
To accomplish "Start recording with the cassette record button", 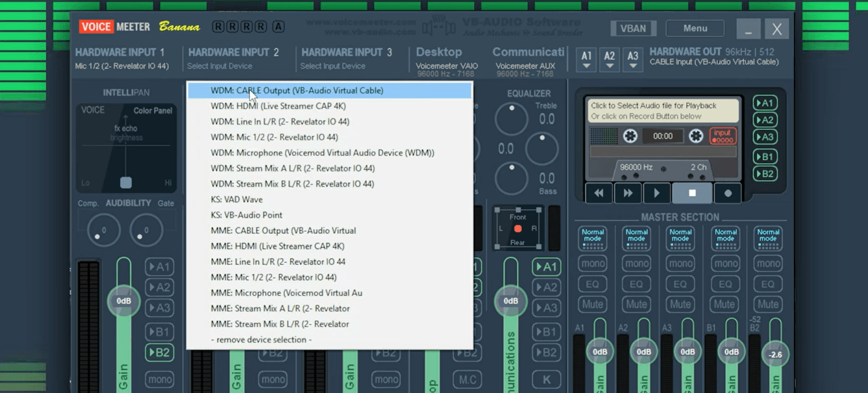I will coord(728,193).
